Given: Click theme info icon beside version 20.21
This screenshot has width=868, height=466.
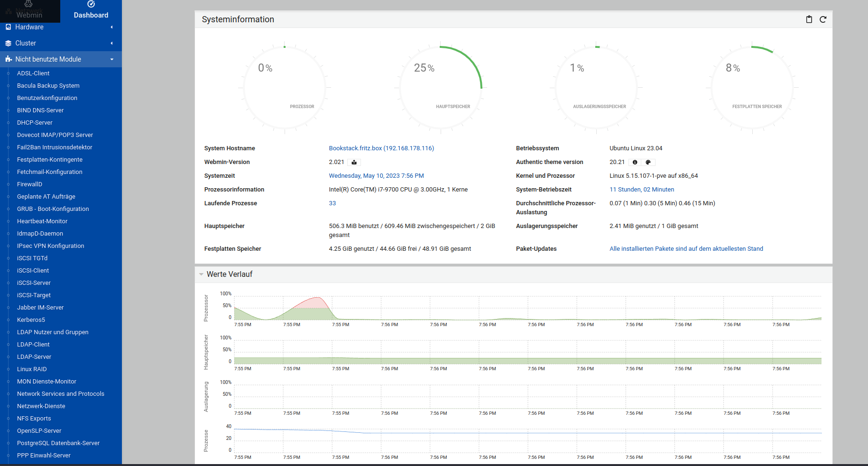Looking at the screenshot, I should (x=635, y=162).
